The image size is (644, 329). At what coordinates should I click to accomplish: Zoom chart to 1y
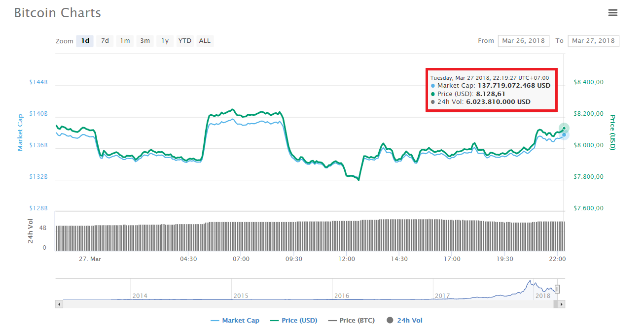click(x=165, y=41)
